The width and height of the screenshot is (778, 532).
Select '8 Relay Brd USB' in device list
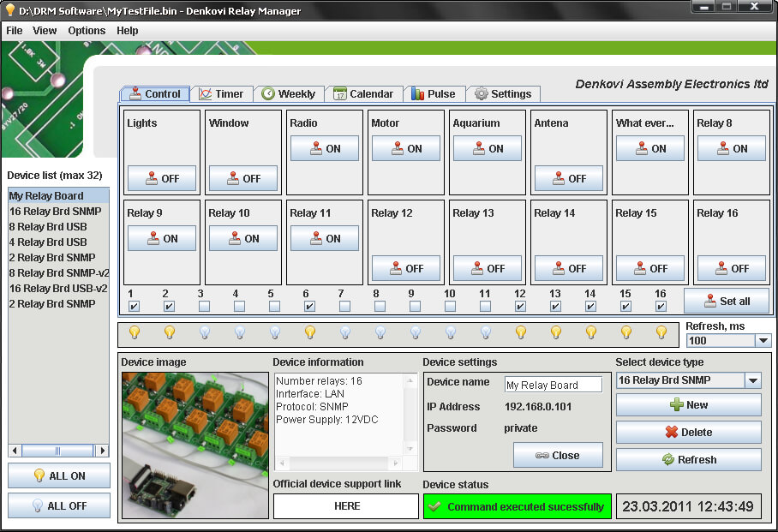[58, 227]
